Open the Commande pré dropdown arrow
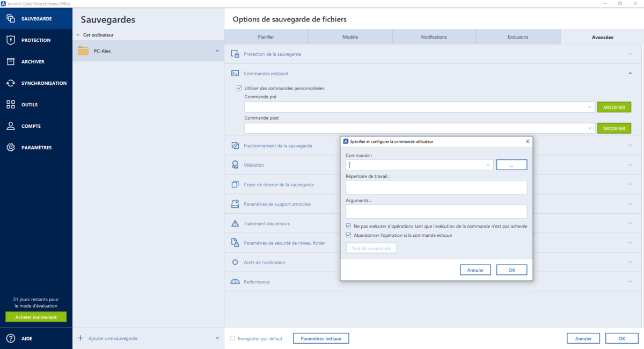The image size is (644, 349). (590, 107)
